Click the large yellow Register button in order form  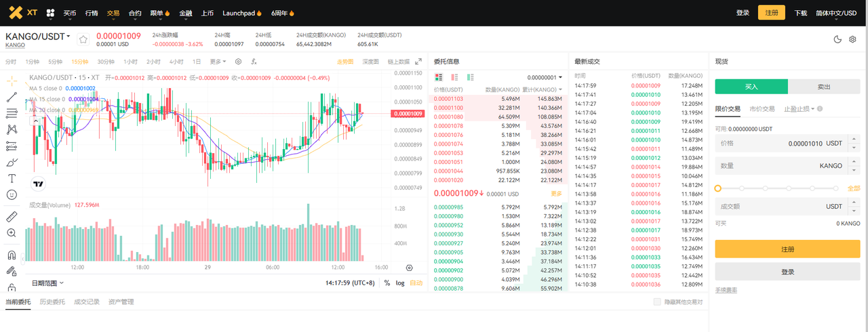tap(787, 249)
